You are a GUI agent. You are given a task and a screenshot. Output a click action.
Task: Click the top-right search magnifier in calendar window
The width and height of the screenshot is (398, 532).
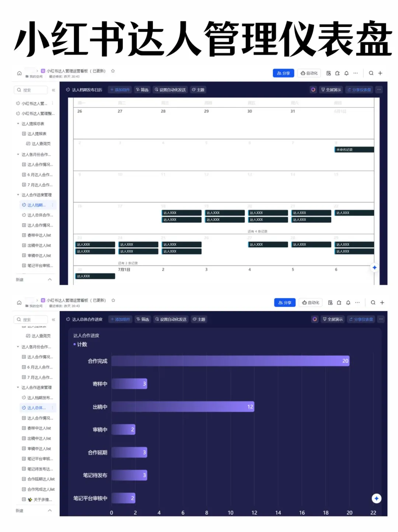coord(371,73)
